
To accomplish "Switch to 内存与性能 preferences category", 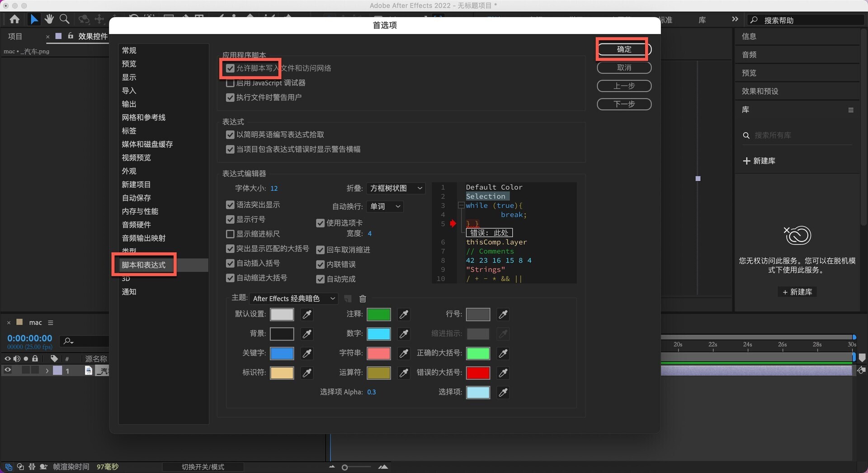I will click(x=140, y=211).
